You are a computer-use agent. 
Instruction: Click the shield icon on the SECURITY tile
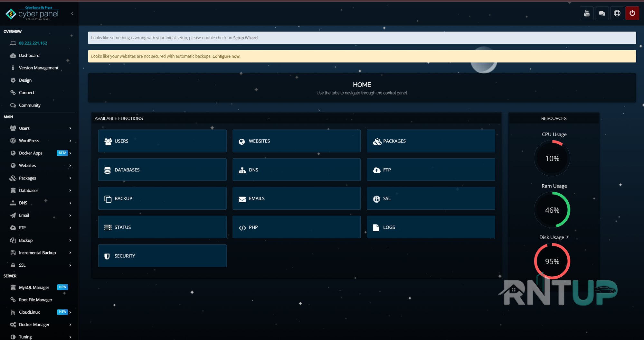pyautogui.click(x=107, y=256)
